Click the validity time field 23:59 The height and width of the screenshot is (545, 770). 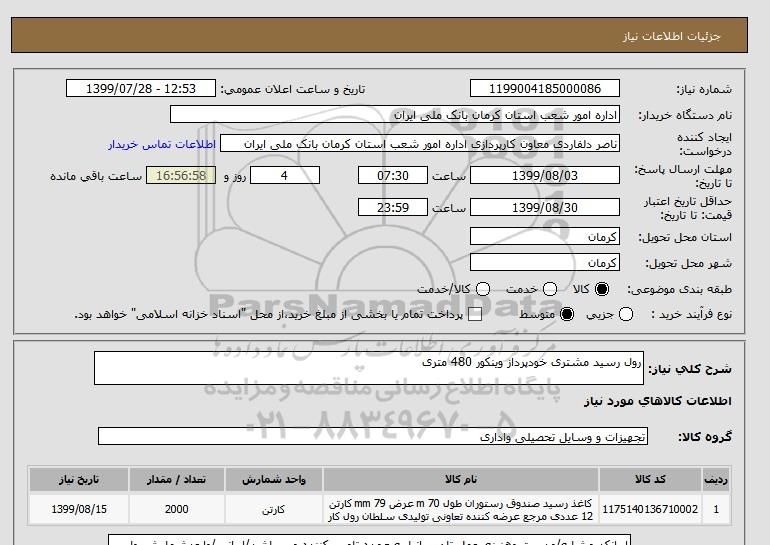pyautogui.click(x=393, y=207)
